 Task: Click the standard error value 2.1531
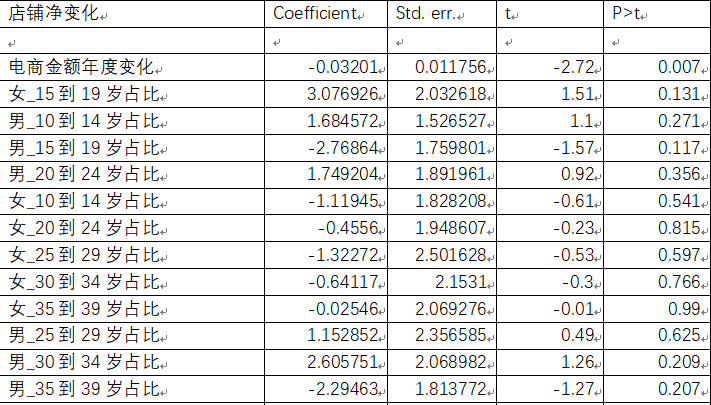click(x=461, y=282)
